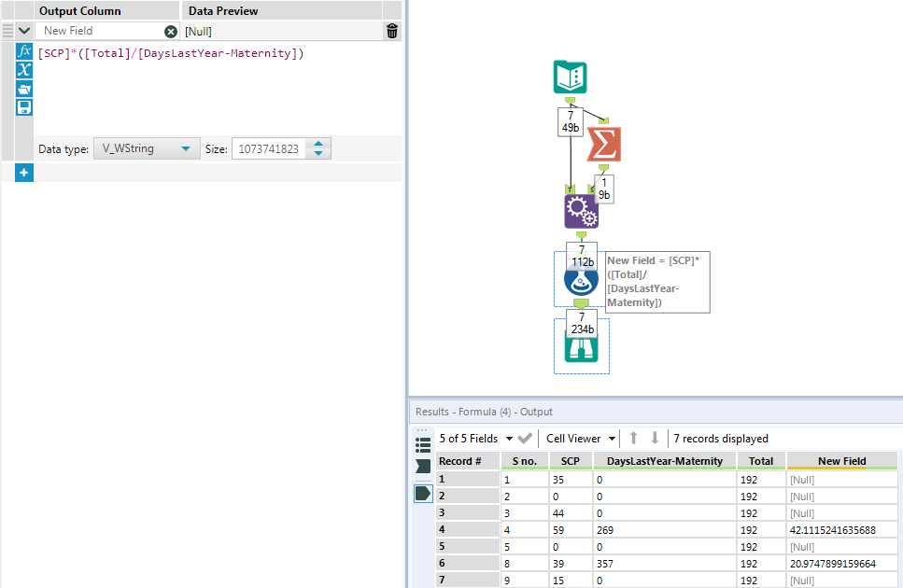This screenshot has height=588, width=903.
Task: Select the Formula tool on canvas
Action: (581, 281)
